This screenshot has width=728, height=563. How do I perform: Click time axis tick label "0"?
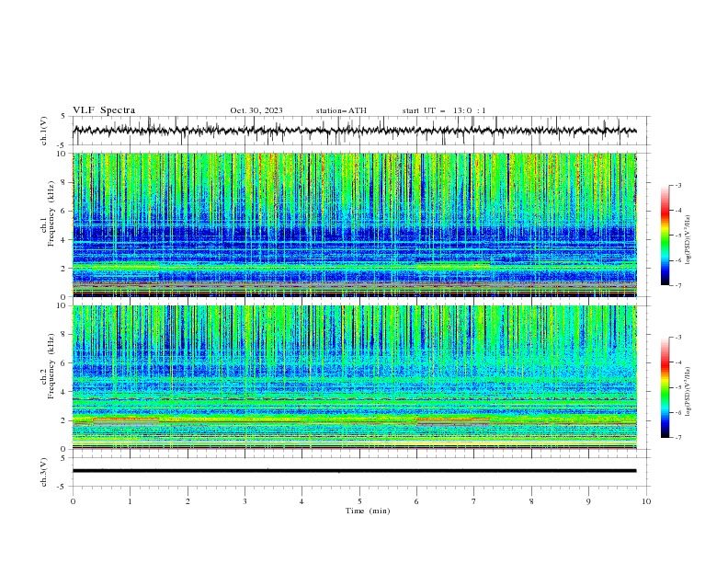point(73,501)
